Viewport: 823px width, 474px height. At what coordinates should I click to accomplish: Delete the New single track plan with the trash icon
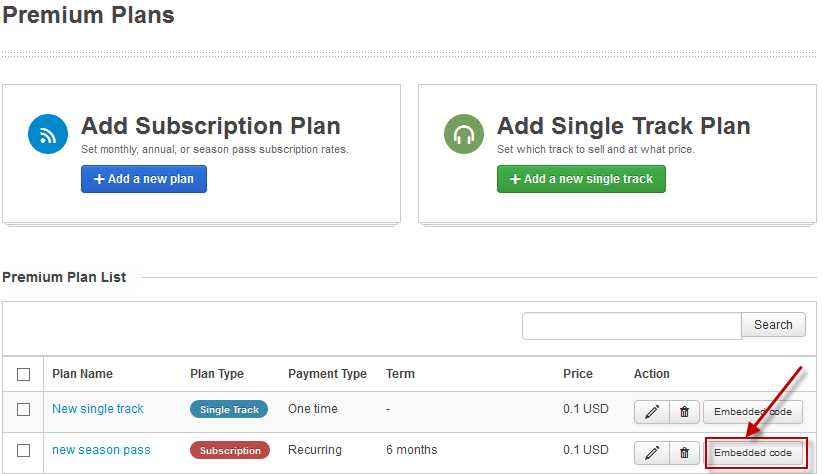(x=684, y=412)
